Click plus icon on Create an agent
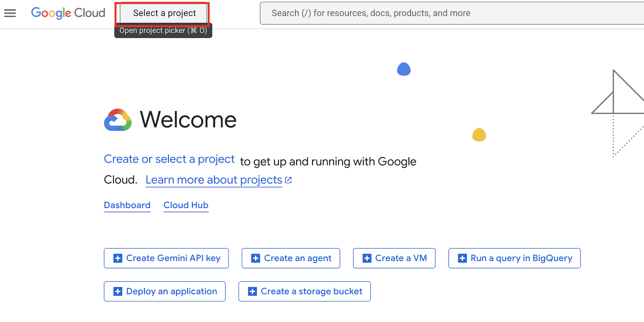The width and height of the screenshot is (644, 322). pos(255,258)
